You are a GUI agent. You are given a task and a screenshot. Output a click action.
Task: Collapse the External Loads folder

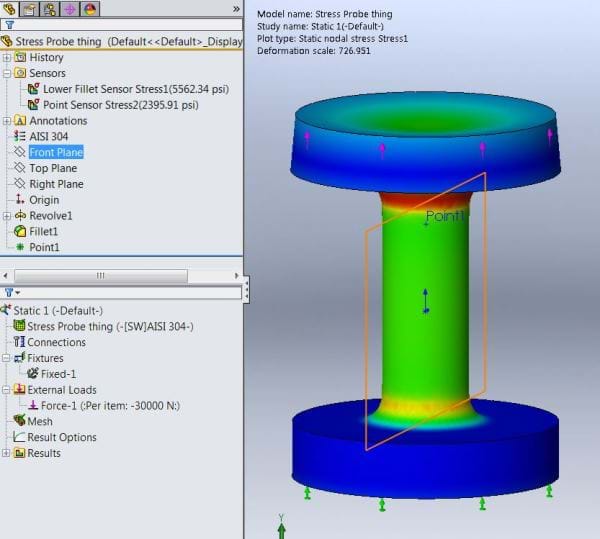[7, 390]
